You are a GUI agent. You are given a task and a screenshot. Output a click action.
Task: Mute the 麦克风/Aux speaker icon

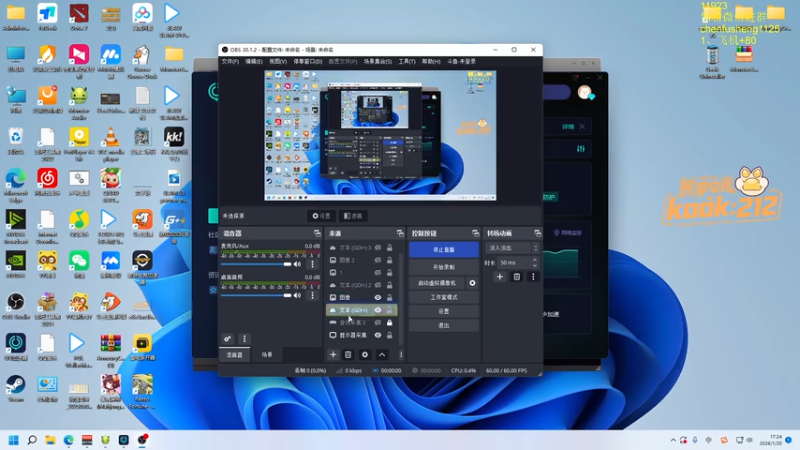coord(297,264)
